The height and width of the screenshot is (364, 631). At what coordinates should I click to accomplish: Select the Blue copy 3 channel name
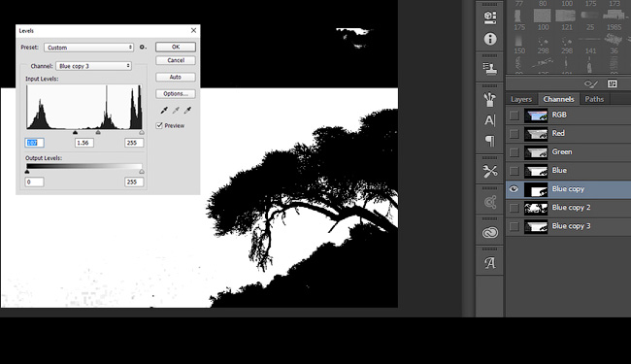tap(571, 226)
